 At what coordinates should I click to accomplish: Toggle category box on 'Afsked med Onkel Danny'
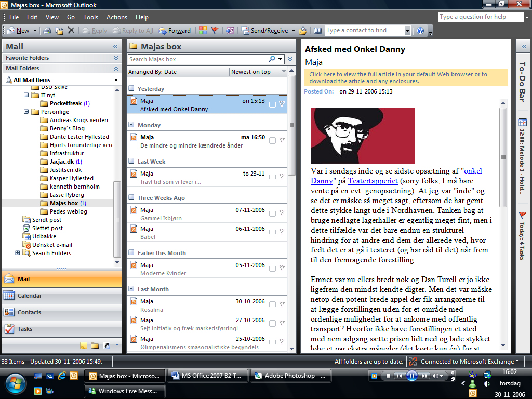272,104
